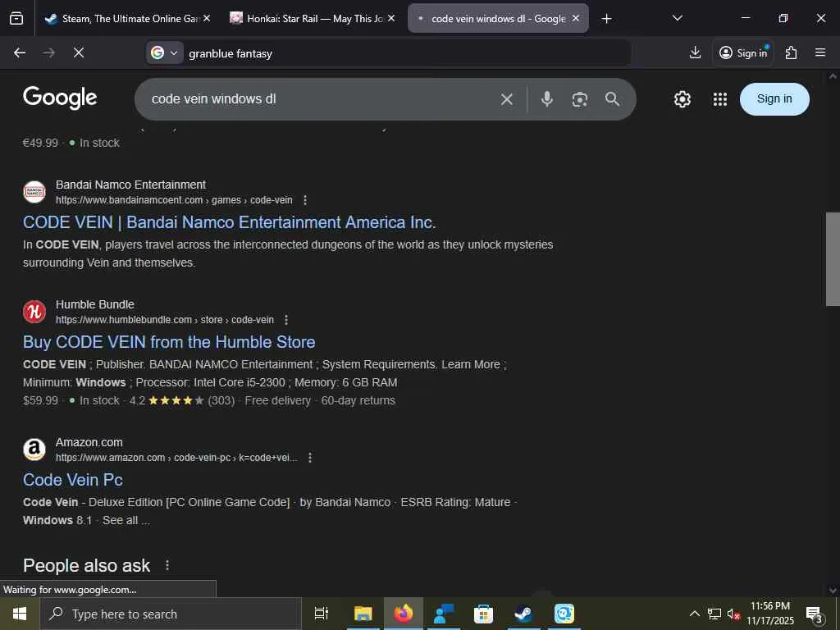Image resolution: width=840 pixels, height=630 pixels.
Task: Close the Honkai: Star Rail tab
Action: click(x=391, y=18)
